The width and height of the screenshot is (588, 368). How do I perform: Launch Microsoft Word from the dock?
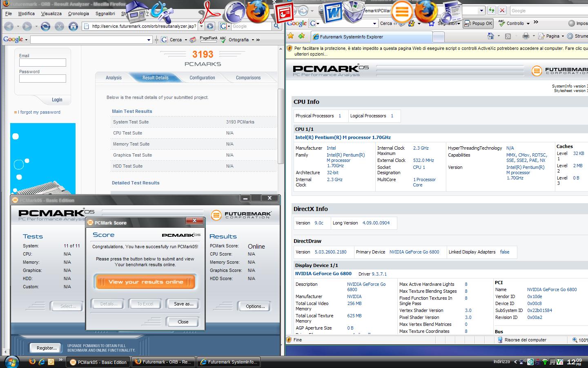click(333, 12)
